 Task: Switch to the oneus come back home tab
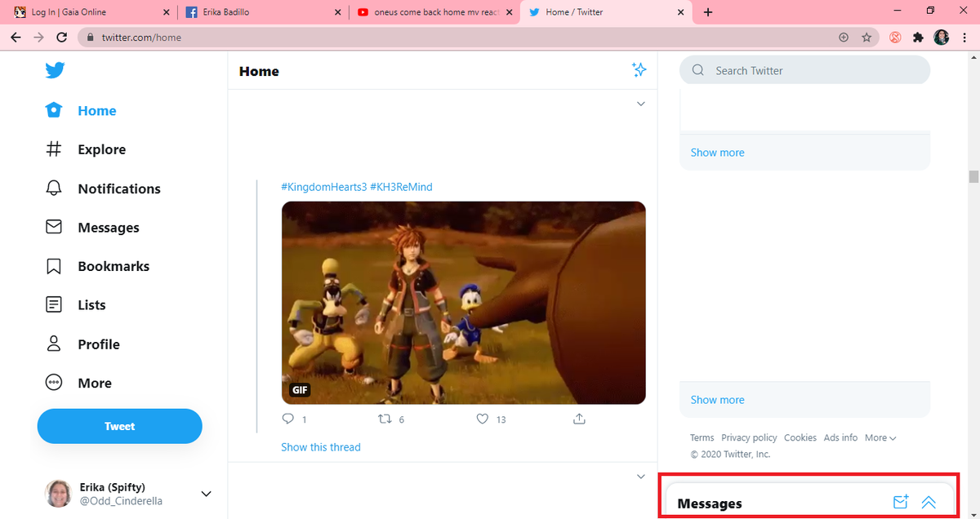(x=433, y=12)
